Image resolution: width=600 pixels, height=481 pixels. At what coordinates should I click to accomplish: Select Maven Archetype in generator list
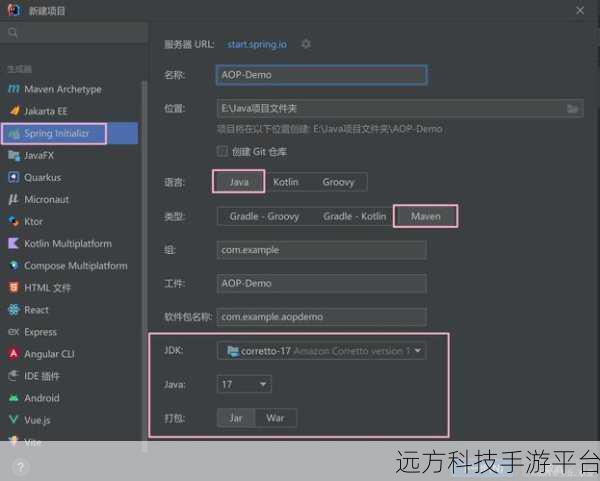(x=63, y=89)
